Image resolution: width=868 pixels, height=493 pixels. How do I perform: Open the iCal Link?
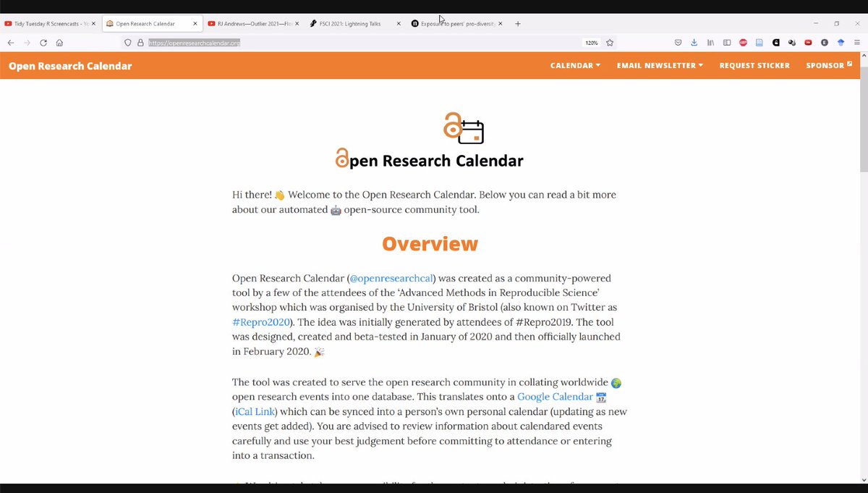coord(255,411)
